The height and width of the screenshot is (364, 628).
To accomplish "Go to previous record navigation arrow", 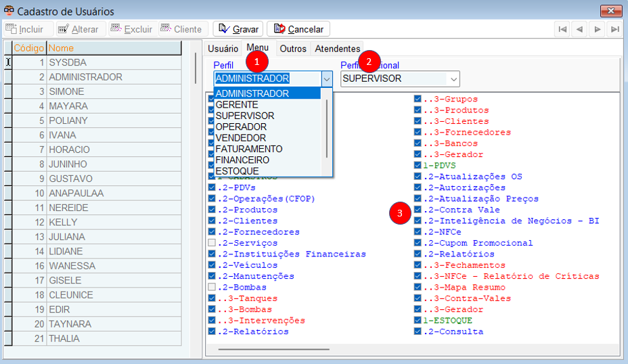I will pyautogui.click(x=579, y=29).
